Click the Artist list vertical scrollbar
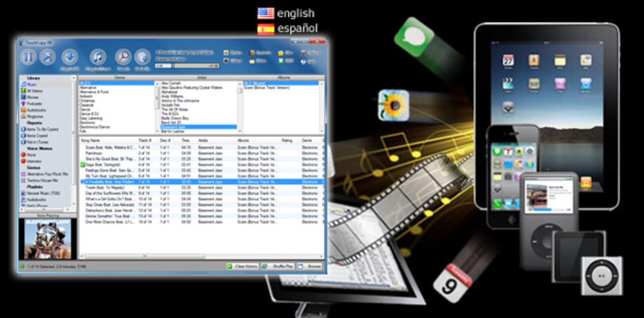The image size is (644, 318). pos(240,107)
